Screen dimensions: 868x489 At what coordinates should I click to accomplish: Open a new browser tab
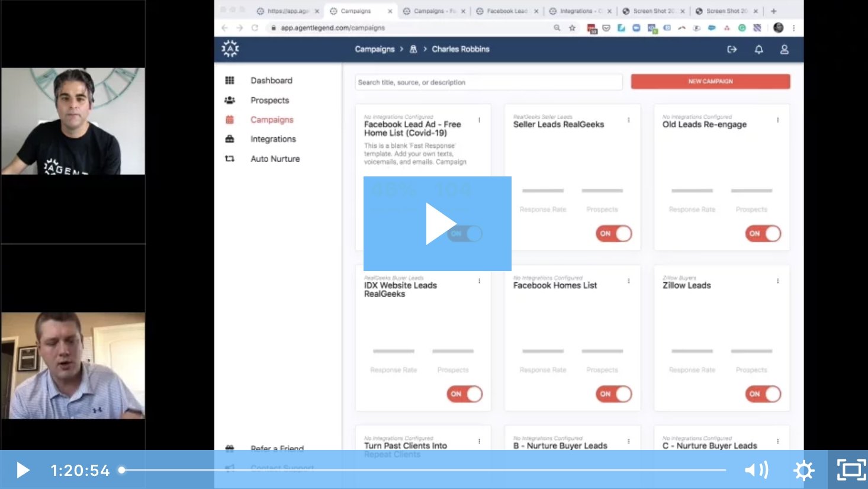click(x=773, y=11)
